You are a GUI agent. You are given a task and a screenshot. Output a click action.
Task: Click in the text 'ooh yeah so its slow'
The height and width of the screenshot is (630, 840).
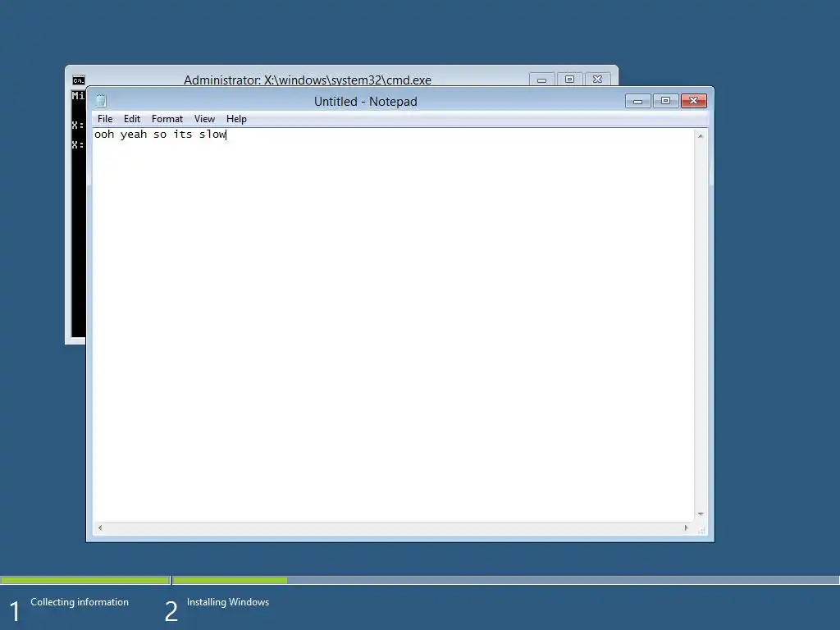pyautogui.click(x=160, y=135)
